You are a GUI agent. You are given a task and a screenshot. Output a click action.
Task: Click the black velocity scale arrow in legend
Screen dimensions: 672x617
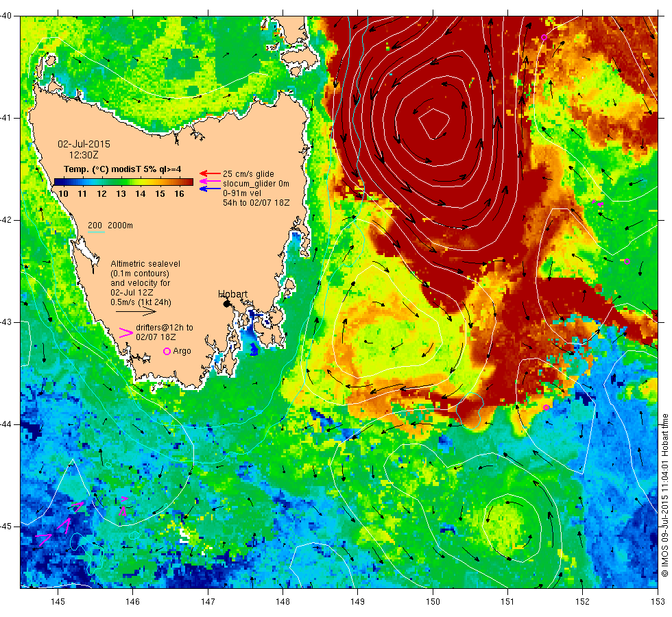tap(136, 311)
